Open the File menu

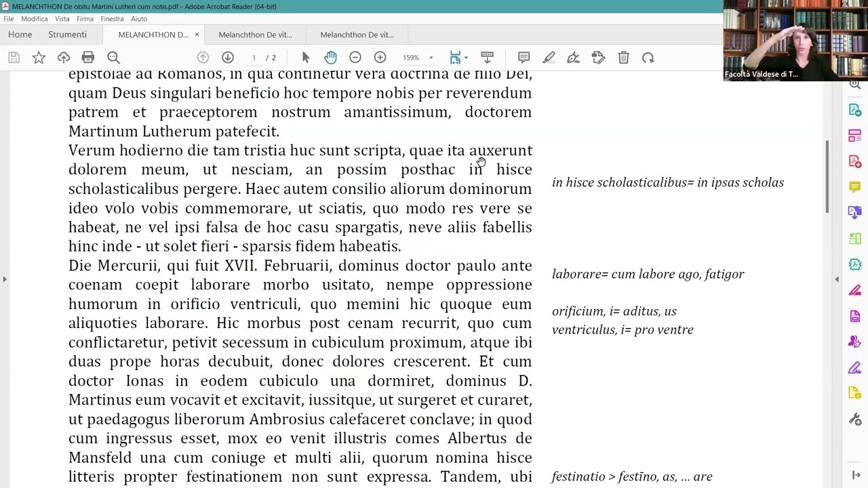pyautogui.click(x=8, y=19)
